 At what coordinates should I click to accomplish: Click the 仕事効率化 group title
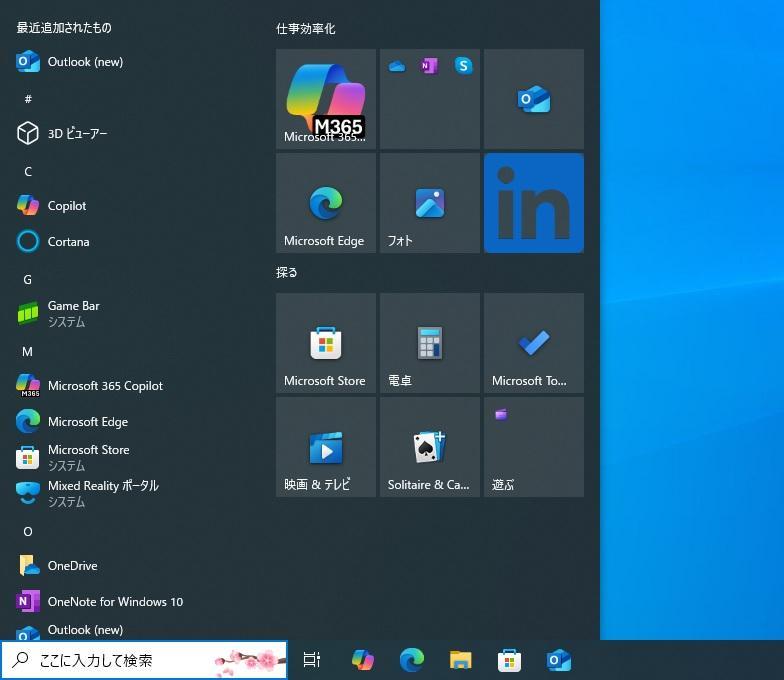(306, 28)
